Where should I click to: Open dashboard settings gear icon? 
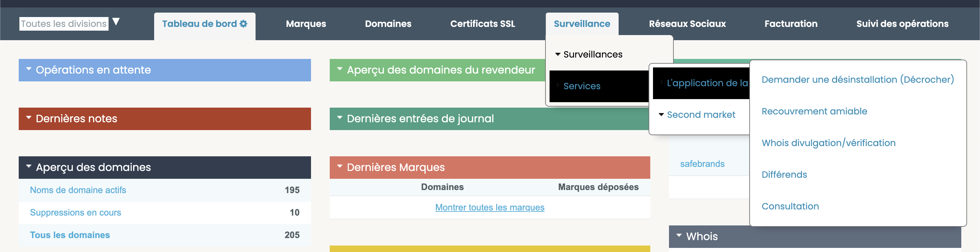coord(244,23)
